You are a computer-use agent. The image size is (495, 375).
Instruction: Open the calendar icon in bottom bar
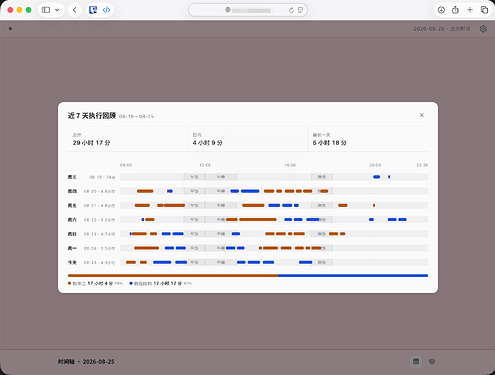coord(416,361)
